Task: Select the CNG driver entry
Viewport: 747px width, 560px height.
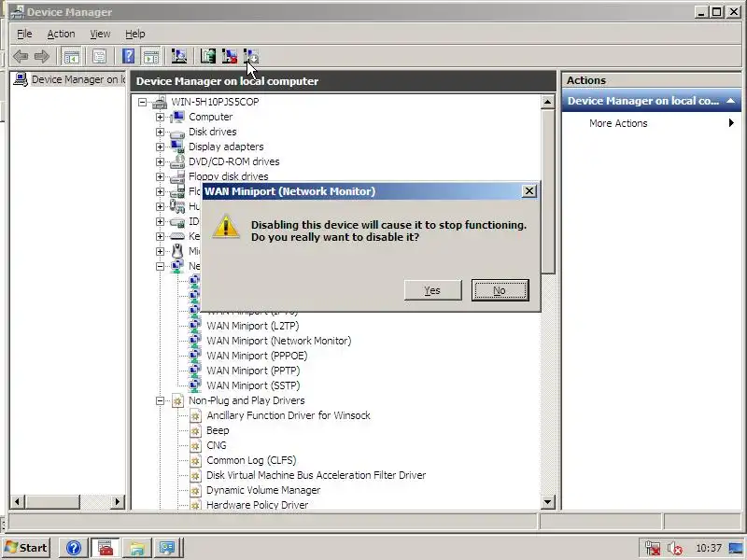Action: 217,446
